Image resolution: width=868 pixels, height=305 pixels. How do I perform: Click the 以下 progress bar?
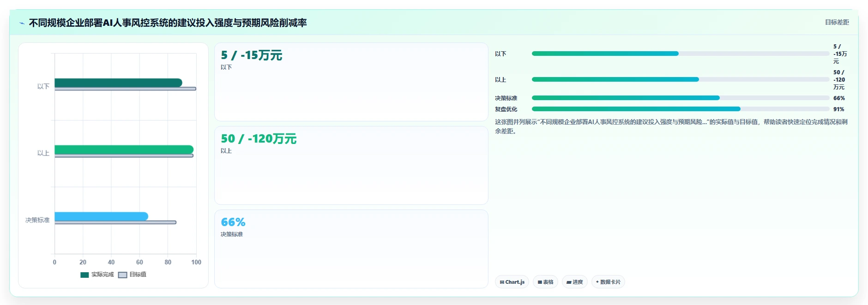point(681,54)
